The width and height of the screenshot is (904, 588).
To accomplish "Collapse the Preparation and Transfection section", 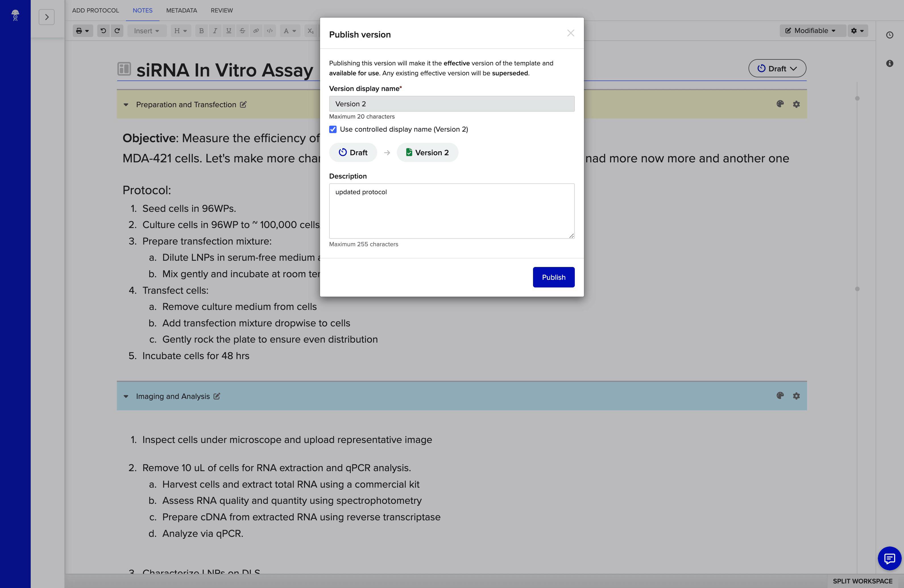I will (126, 105).
